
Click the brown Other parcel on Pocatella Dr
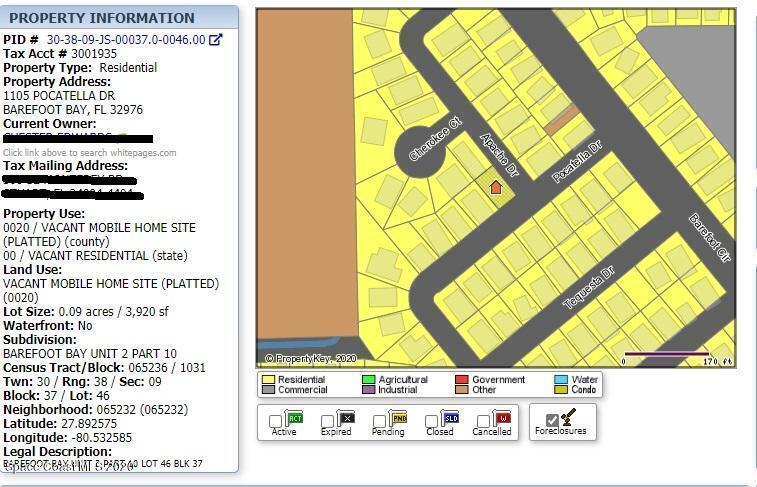tap(561, 121)
